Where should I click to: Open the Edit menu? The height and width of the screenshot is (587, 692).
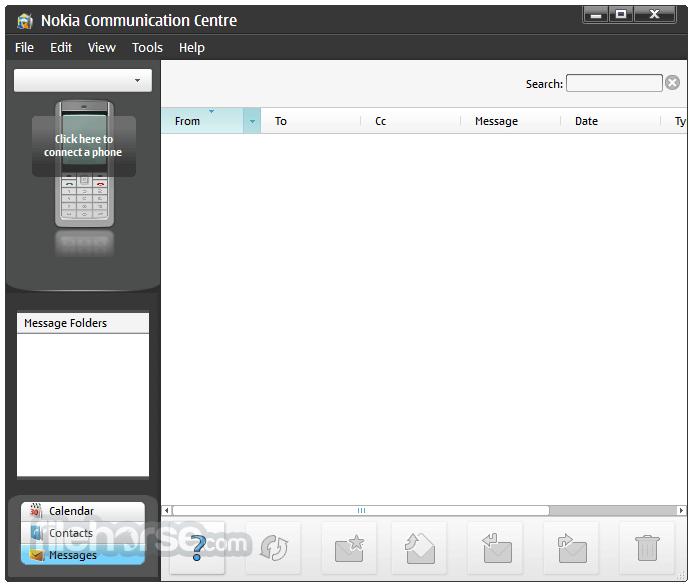[x=61, y=48]
